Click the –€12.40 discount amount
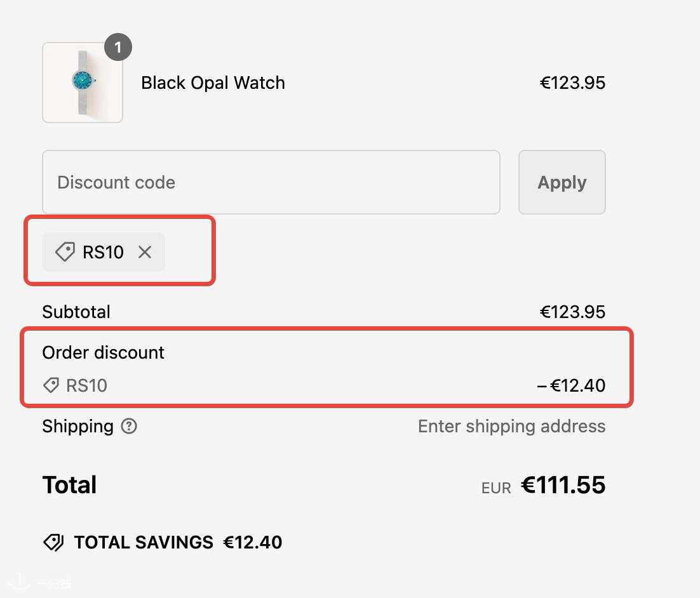 pyautogui.click(x=571, y=385)
